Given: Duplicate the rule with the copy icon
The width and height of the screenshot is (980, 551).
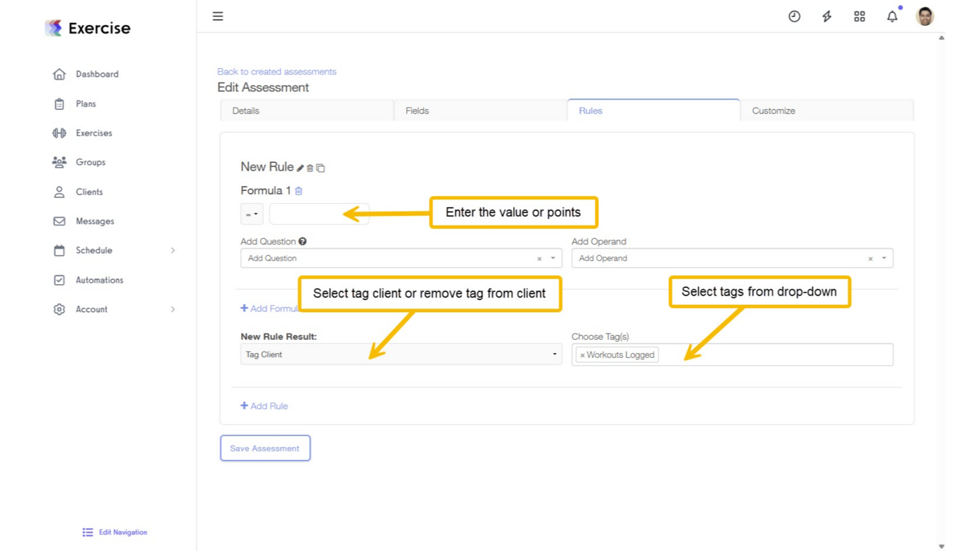Looking at the screenshot, I should [x=320, y=167].
